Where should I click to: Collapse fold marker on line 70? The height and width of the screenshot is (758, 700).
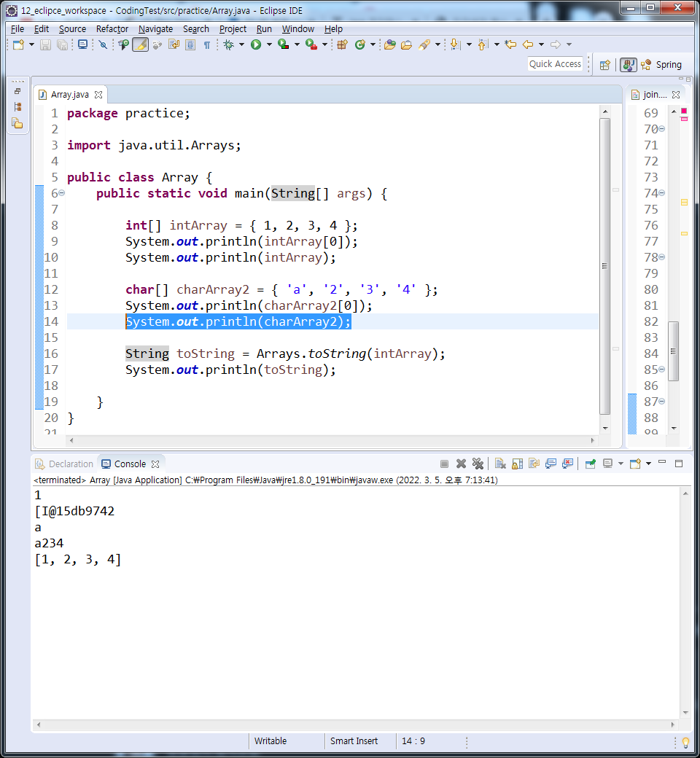tap(661, 129)
